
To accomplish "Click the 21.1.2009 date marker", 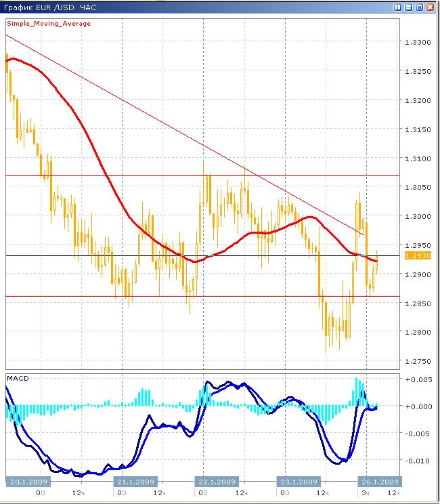I will [134, 482].
